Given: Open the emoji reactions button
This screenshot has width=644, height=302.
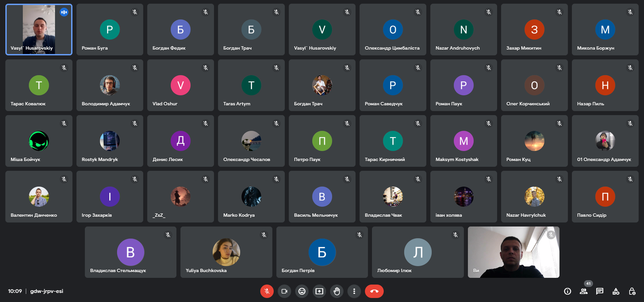Looking at the screenshot, I should coord(302,291).
